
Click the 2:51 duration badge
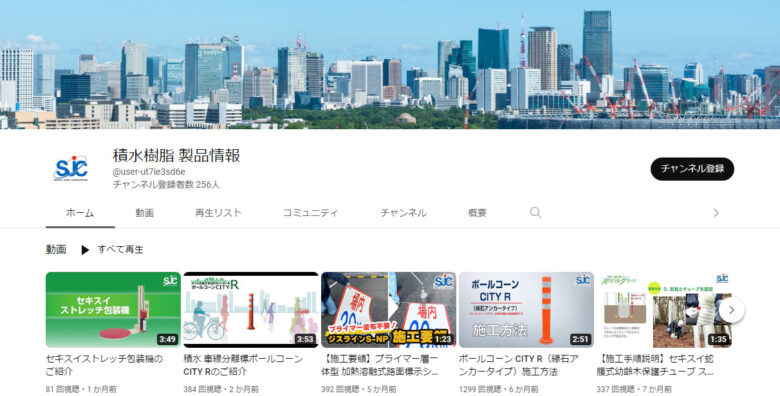(581, 339)
